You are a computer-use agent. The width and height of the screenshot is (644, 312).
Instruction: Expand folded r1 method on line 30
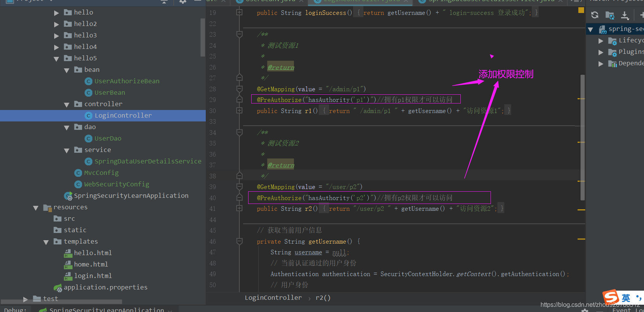(239, 110)
